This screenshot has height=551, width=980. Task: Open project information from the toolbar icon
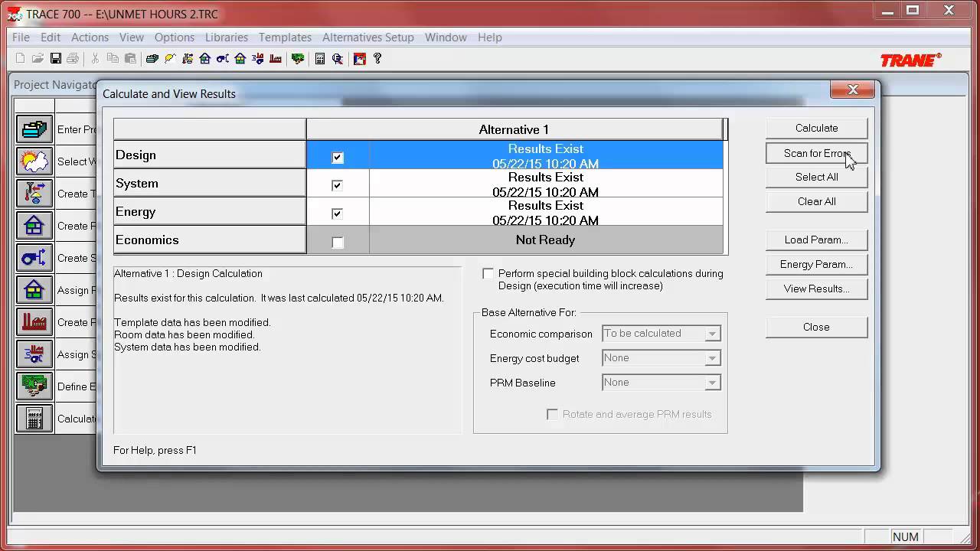pos(152,58)
